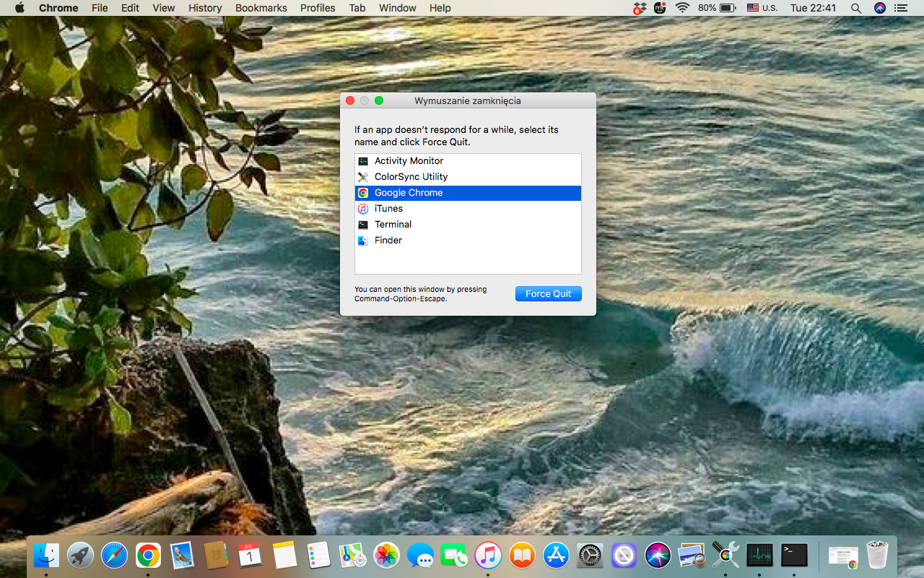924x578 pixels.
Task: Open Messages from the Dock
Action: 419,556
